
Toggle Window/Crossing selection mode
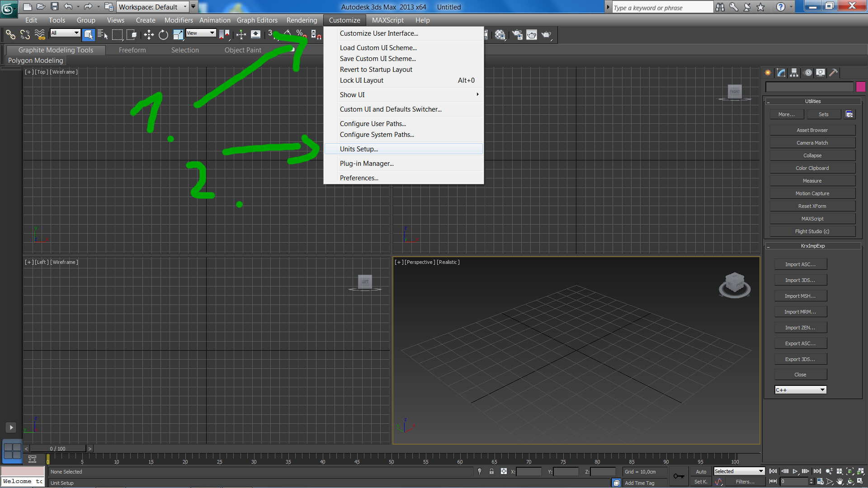(132, 35)
